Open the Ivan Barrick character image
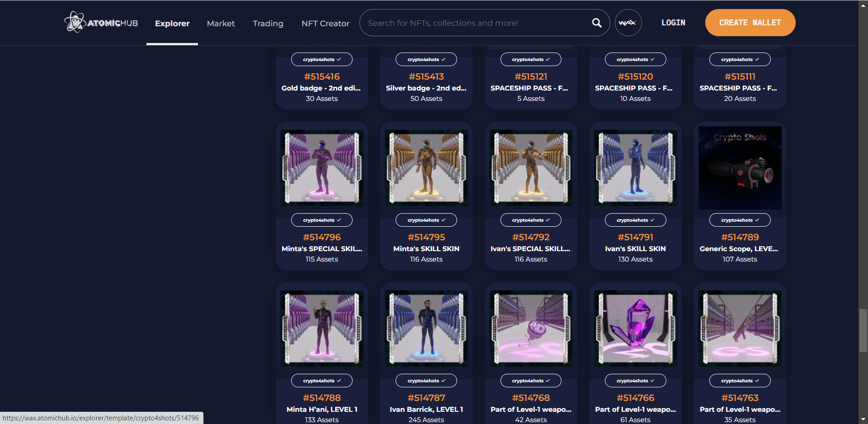 point(426,329)
